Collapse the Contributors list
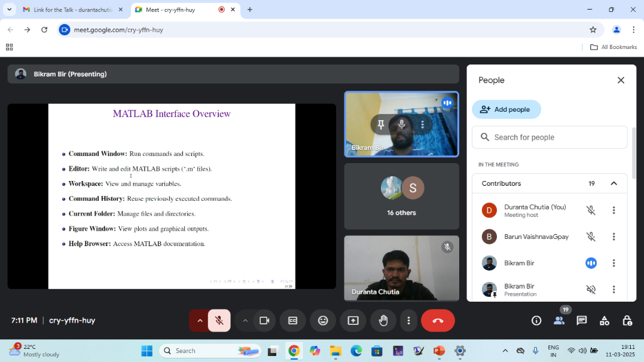 pos(614,183)
